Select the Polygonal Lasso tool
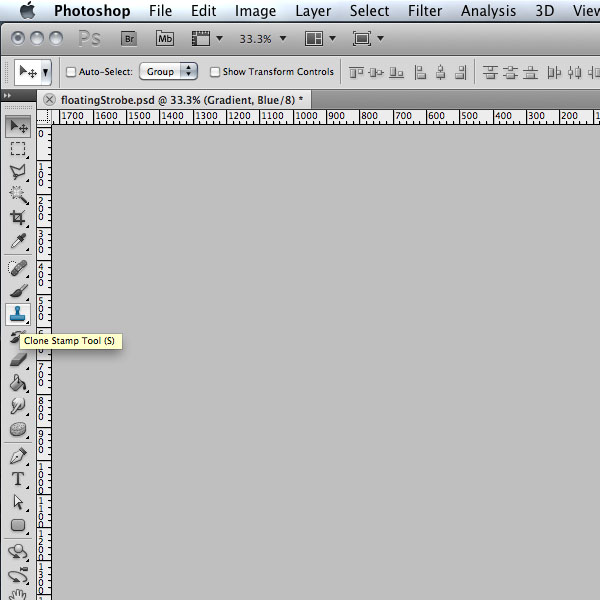600x600 pixels. tap(18, 172)
